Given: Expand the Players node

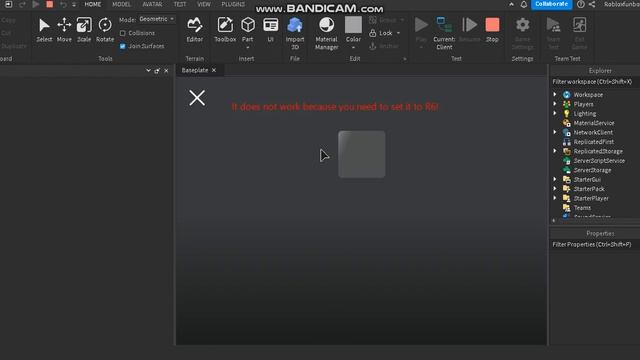Looking at the screenshot, I should (555, 104).
